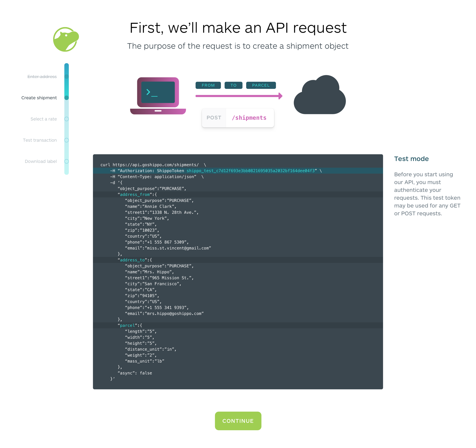Click the green Shippo hippo logo

tap(66, 40)
